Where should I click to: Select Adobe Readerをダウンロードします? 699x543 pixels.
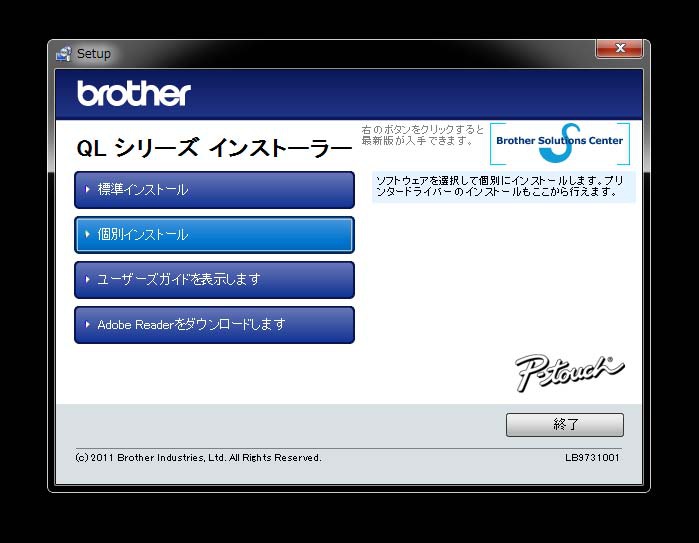click(x=214, y=325)
